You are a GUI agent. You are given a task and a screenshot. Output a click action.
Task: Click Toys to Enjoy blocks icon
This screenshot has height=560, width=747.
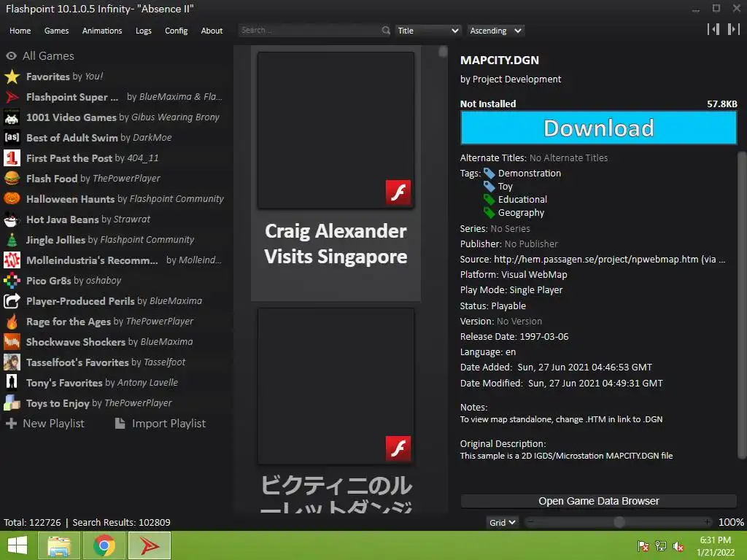tap(12, 403)
